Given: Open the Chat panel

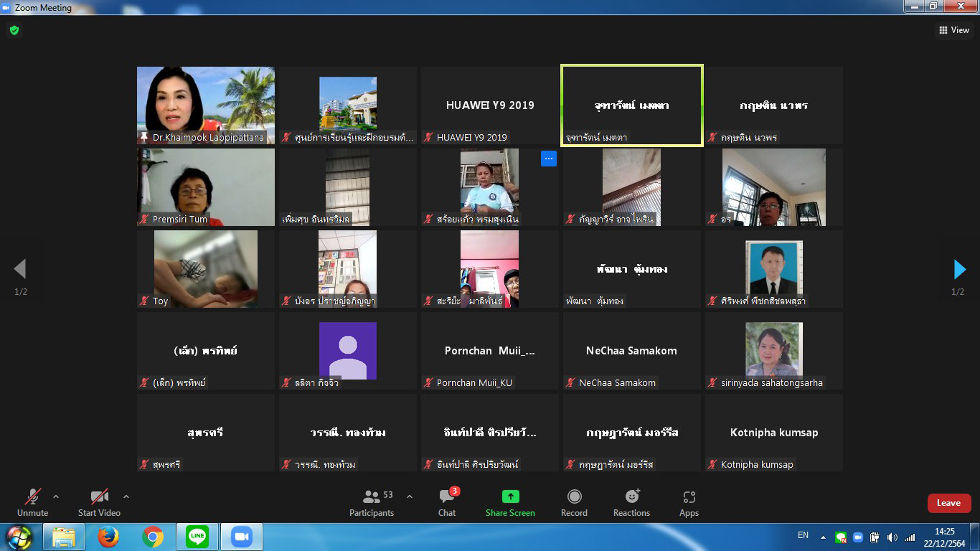Looking at the screenshot, I should [x=447, y=502].
